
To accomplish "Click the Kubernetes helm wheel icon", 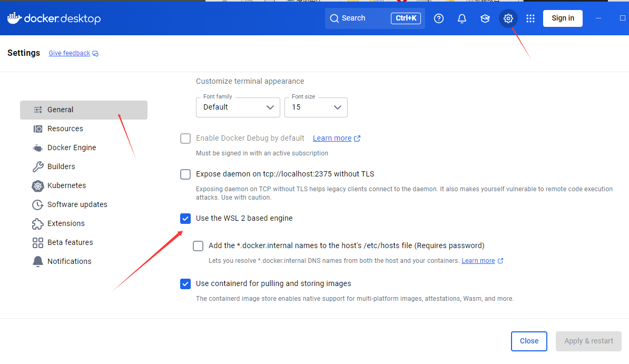I will [x=38, y=186].
